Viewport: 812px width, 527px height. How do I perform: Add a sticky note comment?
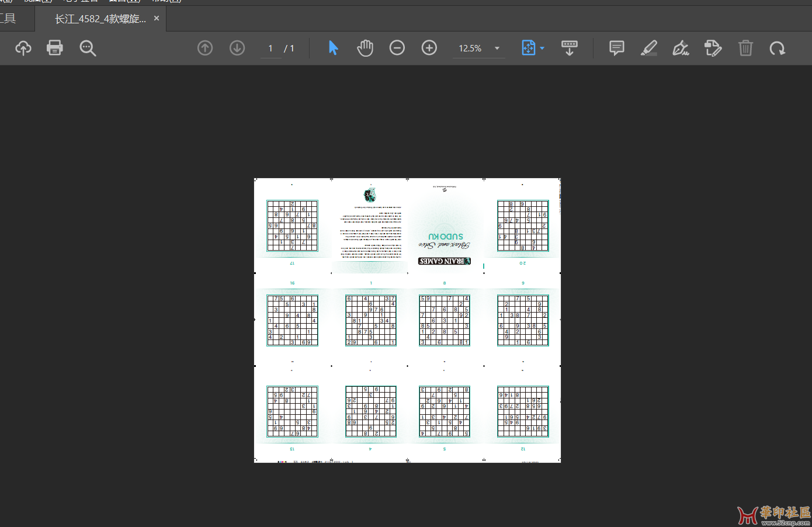[x=616, y=48]
